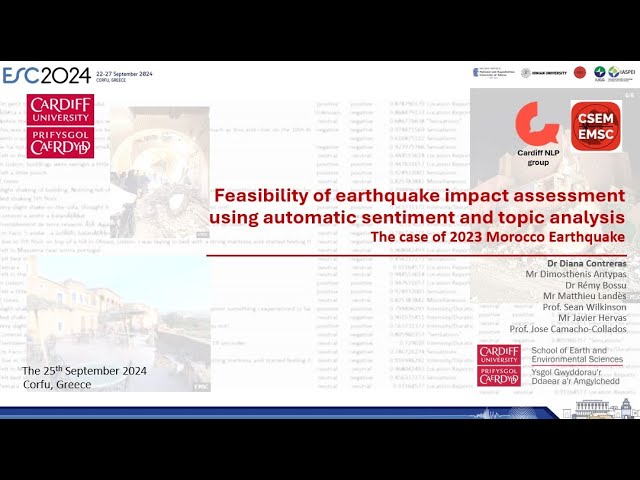Click the '22-27 September 2024' date text

click(124, 74)
